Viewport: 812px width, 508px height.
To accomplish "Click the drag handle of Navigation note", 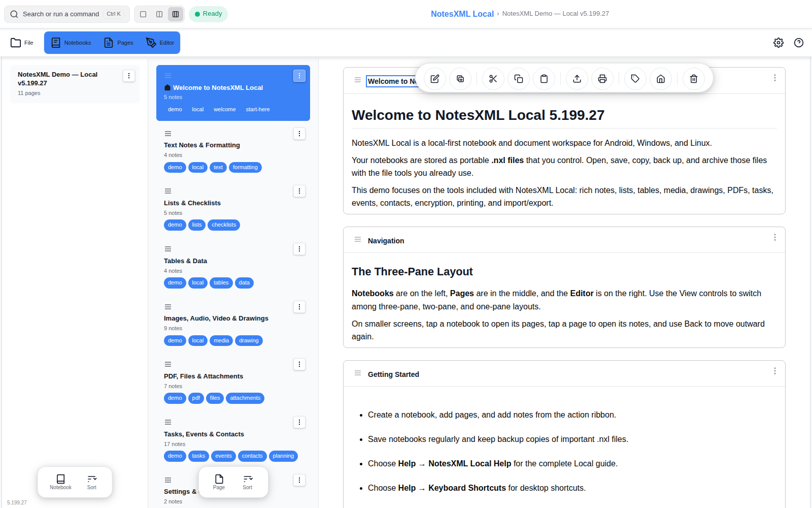I will tap(358, 239).
